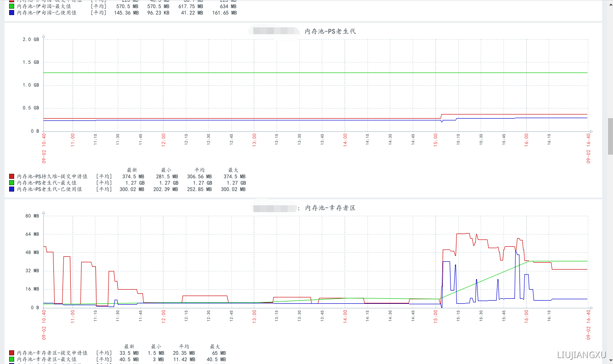Click the 252.85 MB average value
Screen dimensions: 613x364
pyautogui.click(x=199, y=189)
